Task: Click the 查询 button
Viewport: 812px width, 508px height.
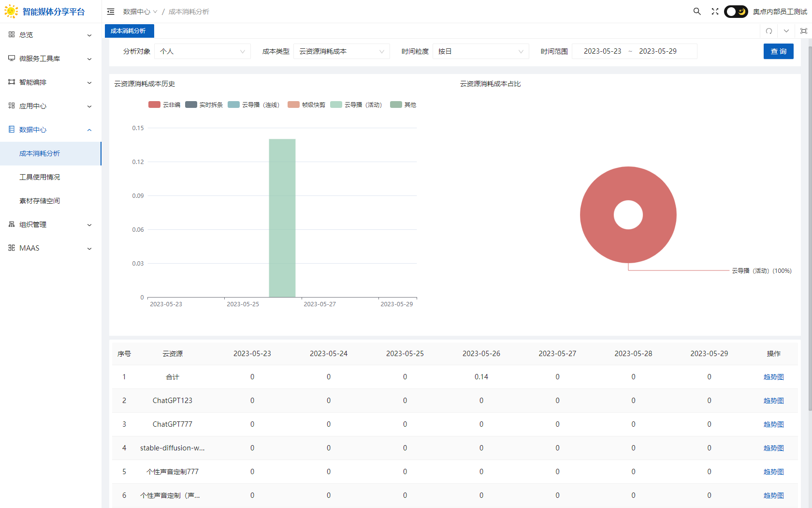Action: pyautogui.click(x=779, y=51)
